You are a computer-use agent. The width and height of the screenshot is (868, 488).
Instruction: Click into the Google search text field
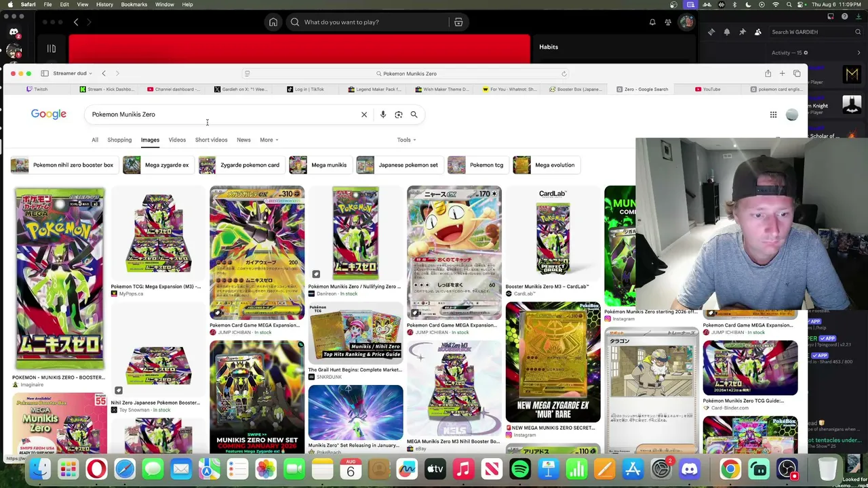[224, 115]
